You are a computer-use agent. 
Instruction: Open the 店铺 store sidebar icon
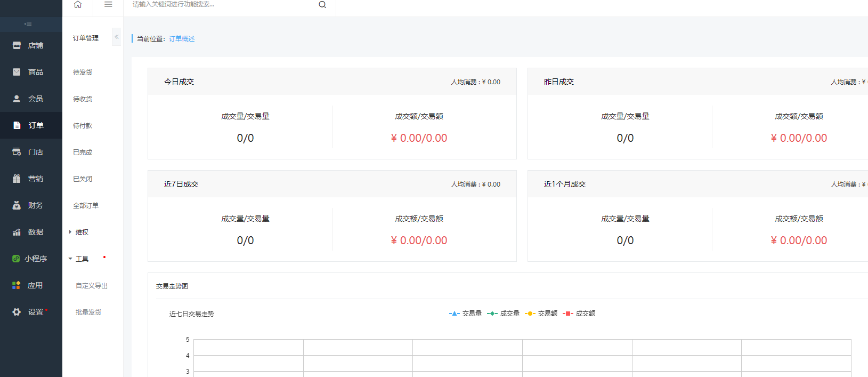pyautogui.click(x=17, y=45)
